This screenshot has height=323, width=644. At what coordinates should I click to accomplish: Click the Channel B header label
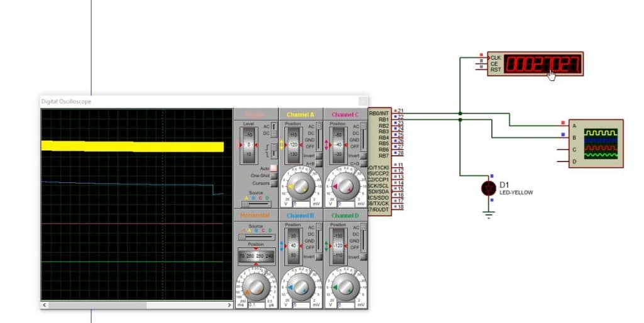click(301, 216)
